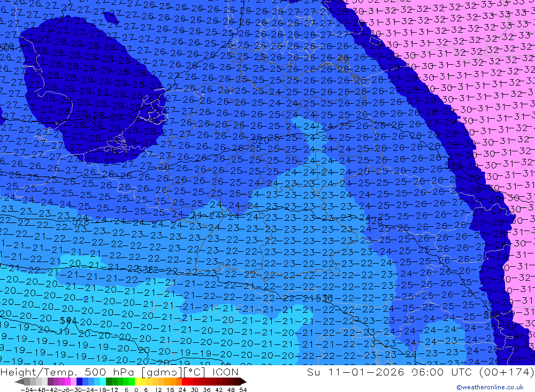Click the bright red legend swatch
The height and width of the screenshot is (392, 535).
point(185,381)
